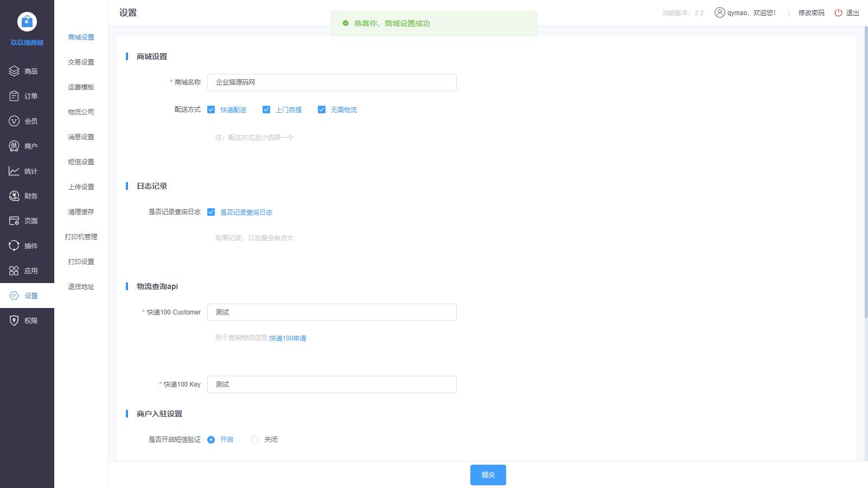Click the note 注：配送方式至少选择一个

pyautogui.click(x=254, y=138)
